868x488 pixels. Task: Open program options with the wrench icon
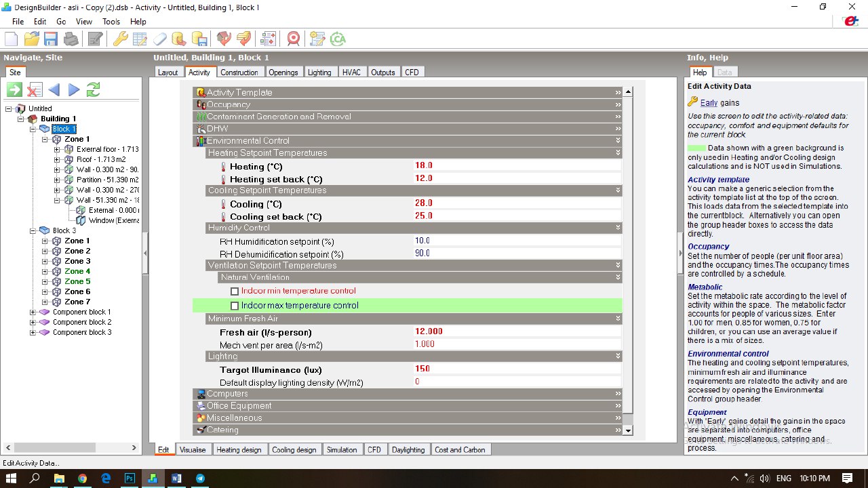pos(120,39)
